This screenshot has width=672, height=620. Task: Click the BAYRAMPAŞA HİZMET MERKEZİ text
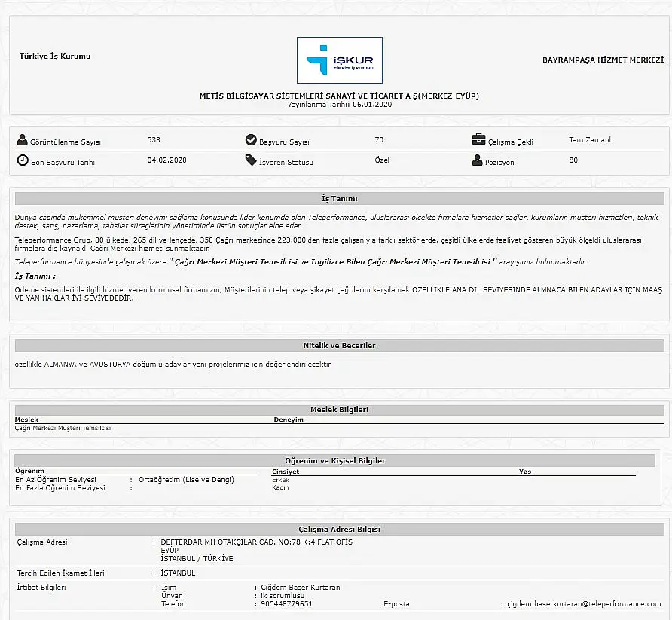click(x=603, y=60)
